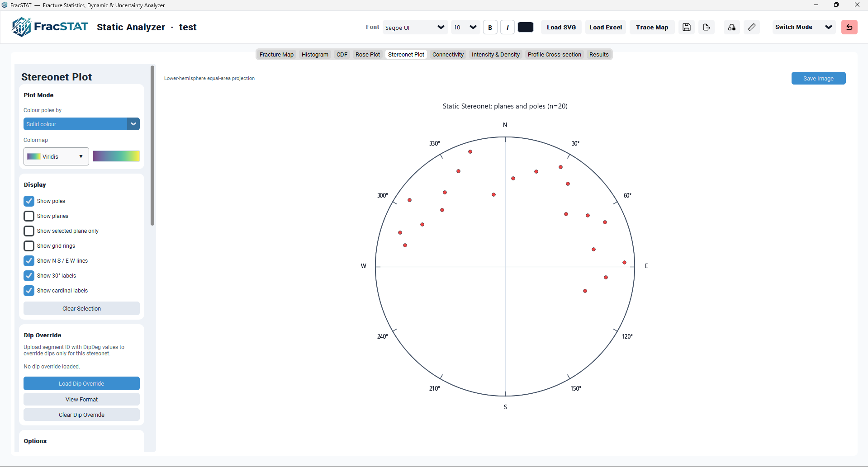
Task: Disable Show N-S / E-W lines
Action: (x=29, y=261)
